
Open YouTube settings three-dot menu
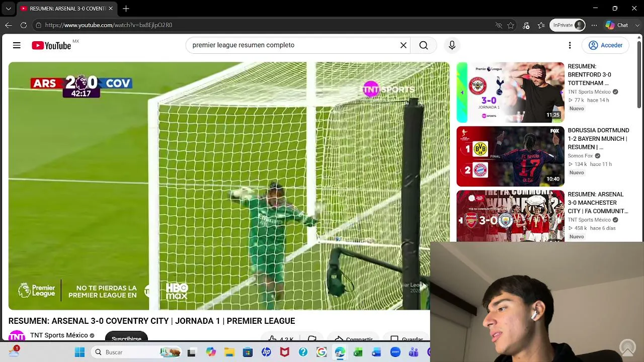pos(570,45)
